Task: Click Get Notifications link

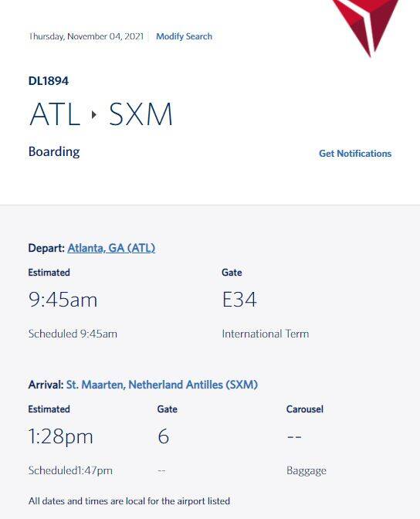Action: 355,154
